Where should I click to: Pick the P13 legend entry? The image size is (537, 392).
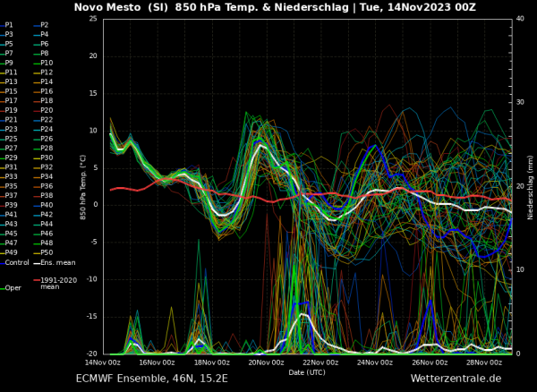coord(9,81)
